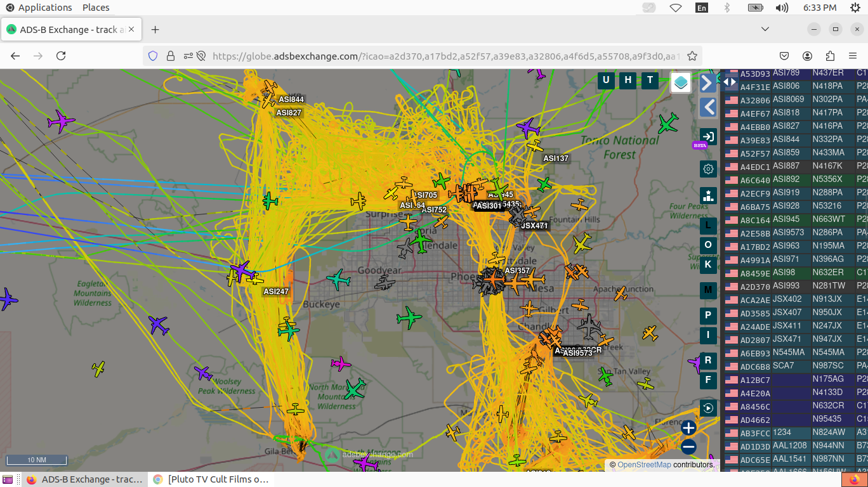868x487 pixels.
Task: Open the map layer selector
Action: pos(681,82)
